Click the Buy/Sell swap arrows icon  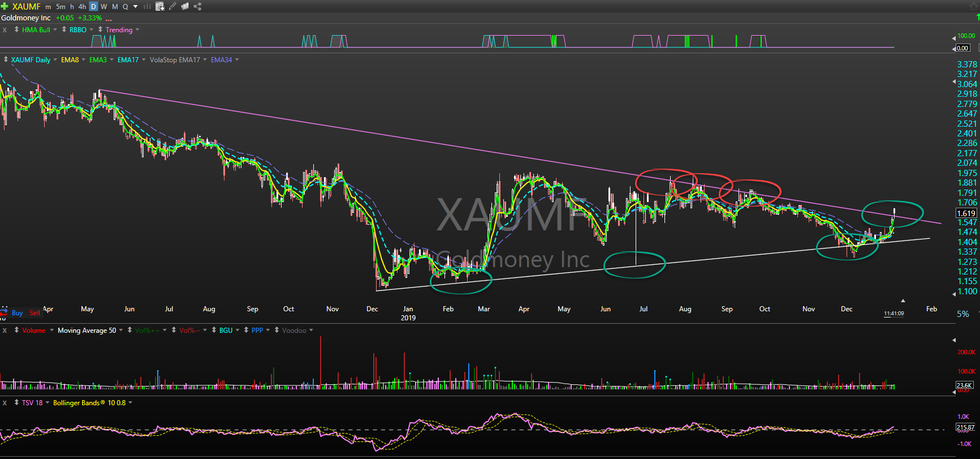pos(4,312)
